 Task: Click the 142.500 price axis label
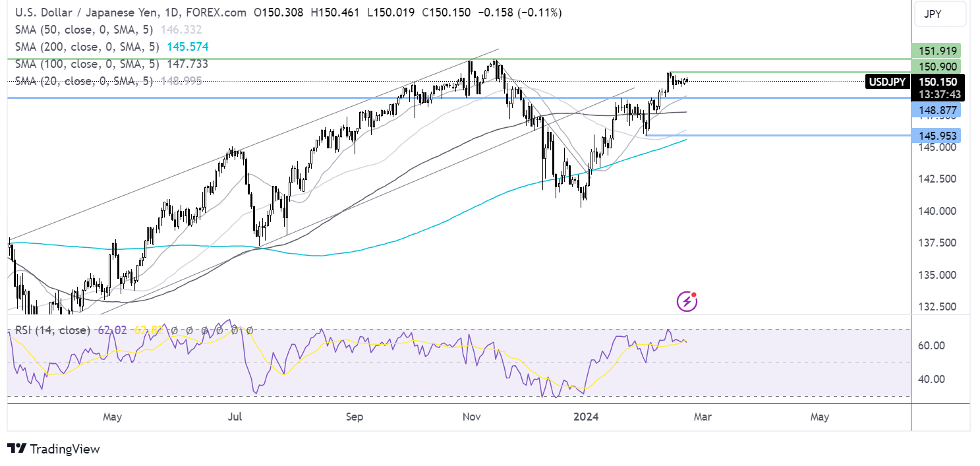tap(936, 179)
